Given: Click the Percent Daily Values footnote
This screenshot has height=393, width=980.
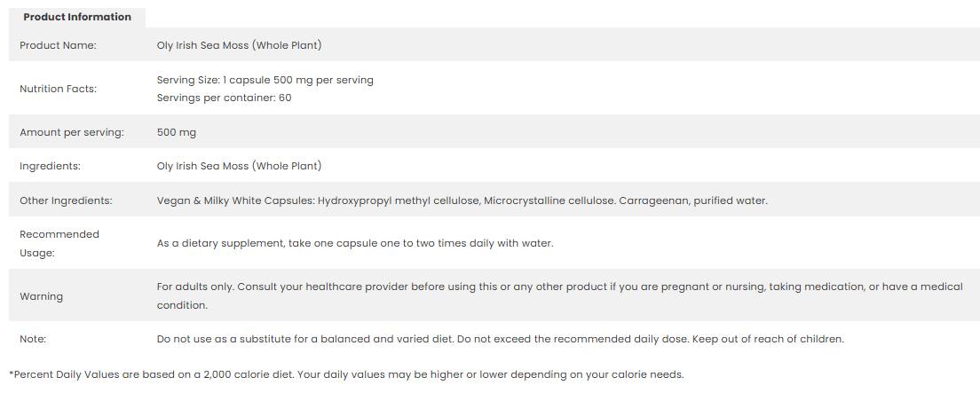Looking at the screenshot, I should click(346, 374).
